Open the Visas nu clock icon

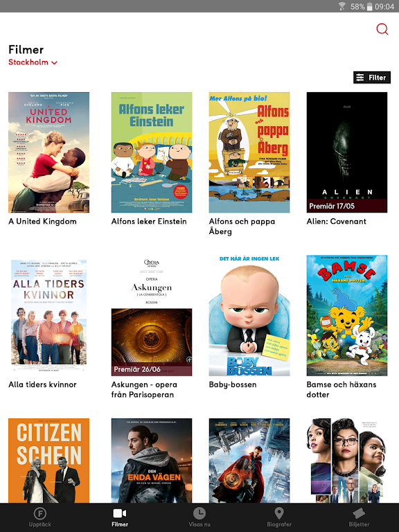point(199,513)
